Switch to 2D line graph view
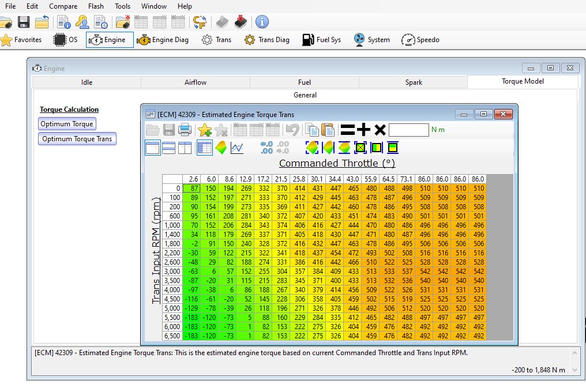The width and height of the screenshot is (586, 392). pos(237,148)
